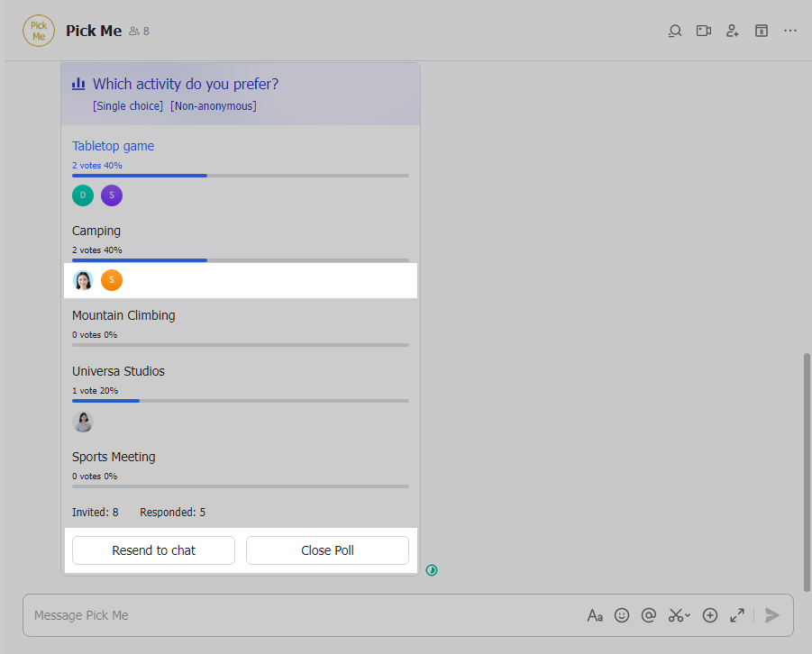Open the Message Pick Me input field
This screenshot has height=654, width=812.
pos(270,615)
